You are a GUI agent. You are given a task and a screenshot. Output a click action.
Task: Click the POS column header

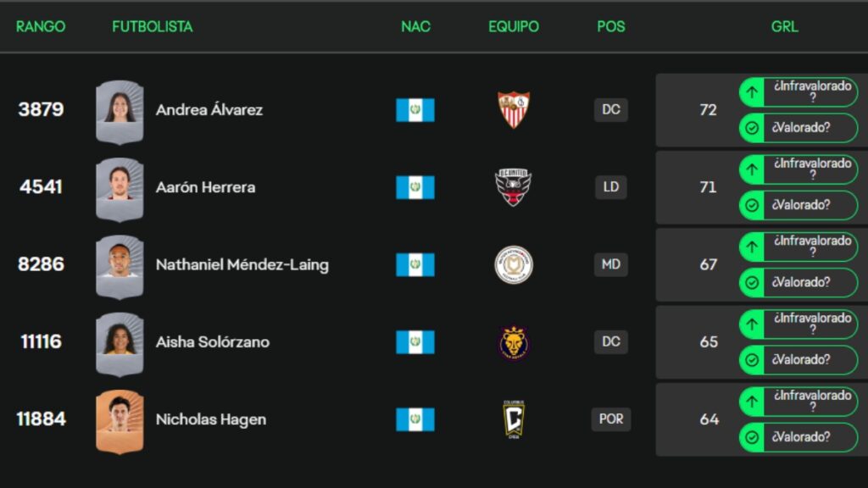click(609, 26)
